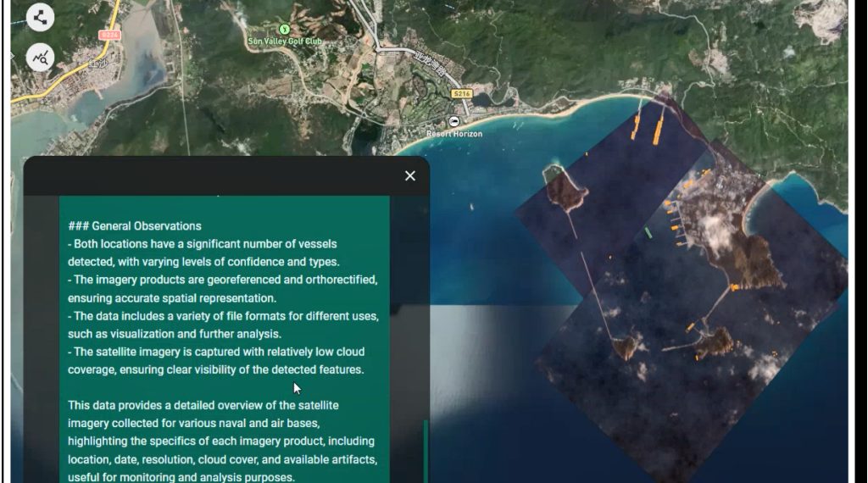Select the Resort Horizon place label
This screenshot has height=483, width=868.
click(x=454, y=134)
